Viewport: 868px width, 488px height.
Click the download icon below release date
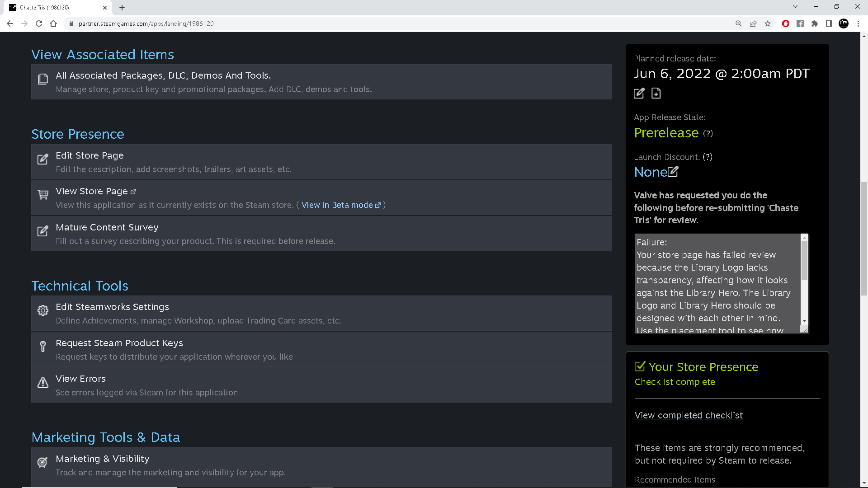[656, 94]
